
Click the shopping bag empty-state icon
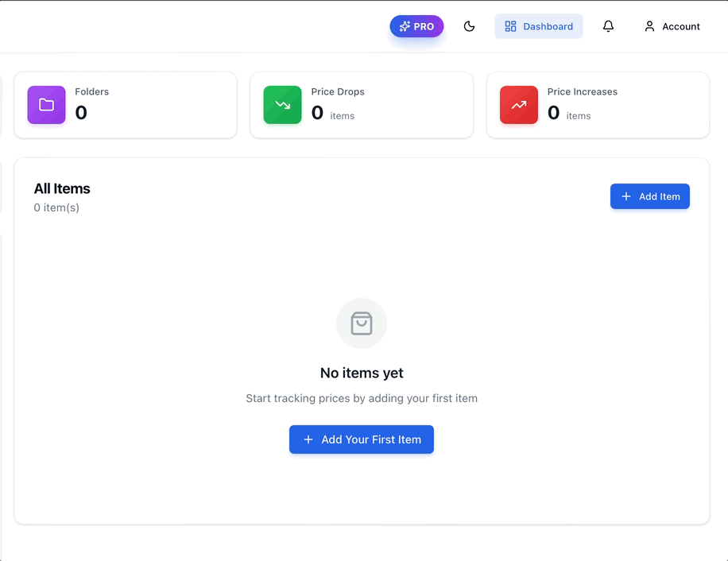click(x=362, y=323)
